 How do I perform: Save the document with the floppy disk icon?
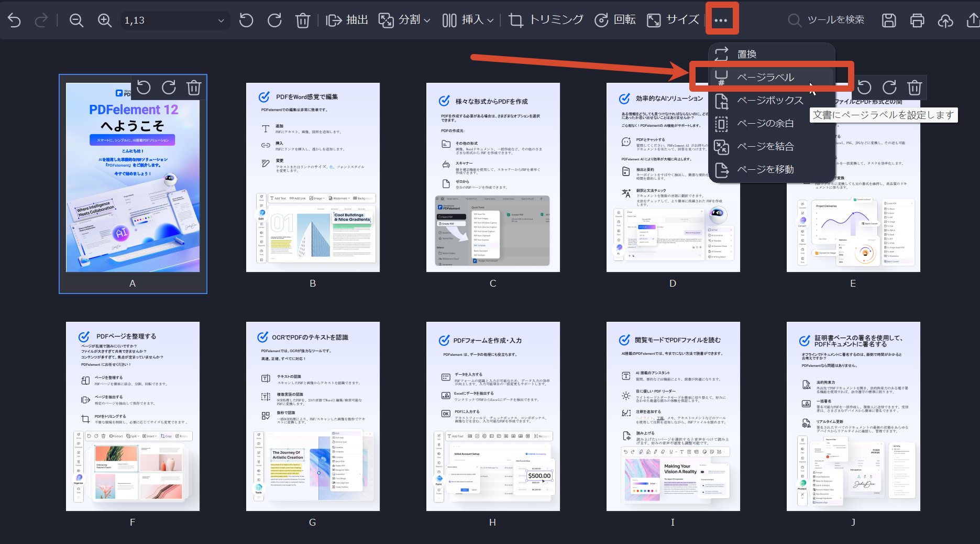click(889, 20)
